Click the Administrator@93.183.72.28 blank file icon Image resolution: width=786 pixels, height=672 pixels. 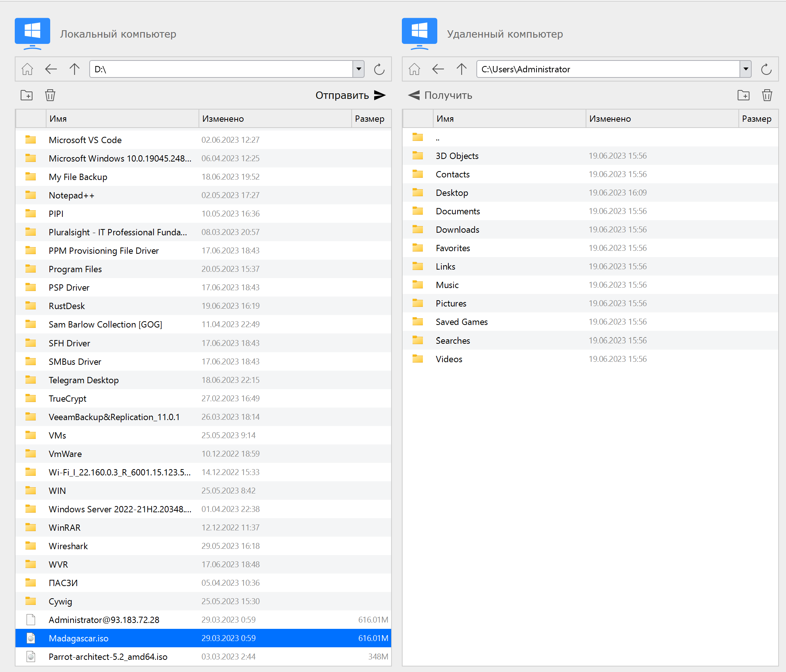pyautogui.click(x=31, y=620)
